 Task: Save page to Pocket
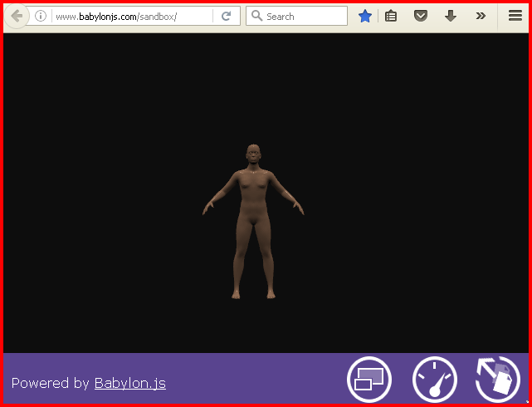[x=421, y=16]
